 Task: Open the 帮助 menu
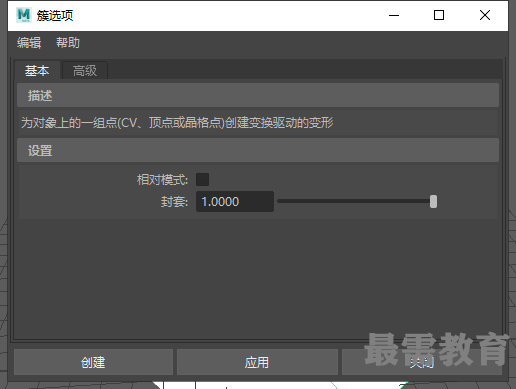click(68, 43)
